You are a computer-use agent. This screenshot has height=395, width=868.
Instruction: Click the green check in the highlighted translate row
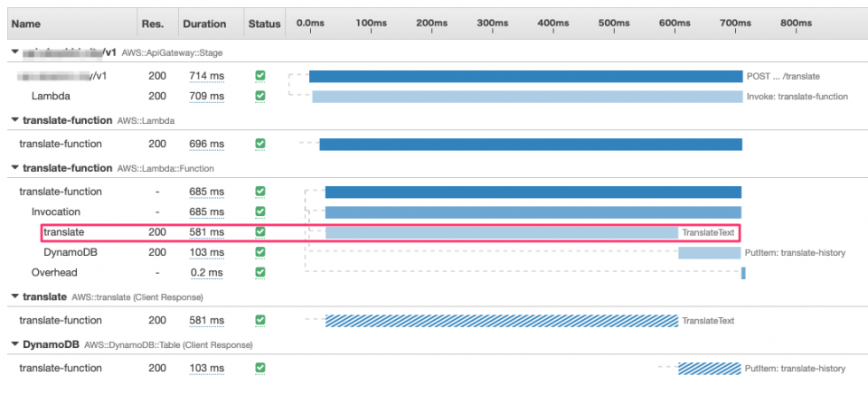[260, 232]
